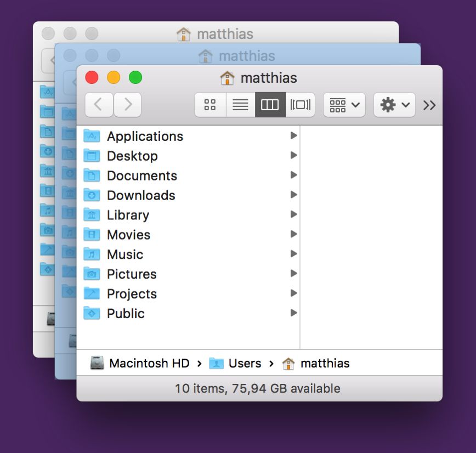Select the Pictures folder name
This screenshot has height=453, width=476.
pos(132,274)
